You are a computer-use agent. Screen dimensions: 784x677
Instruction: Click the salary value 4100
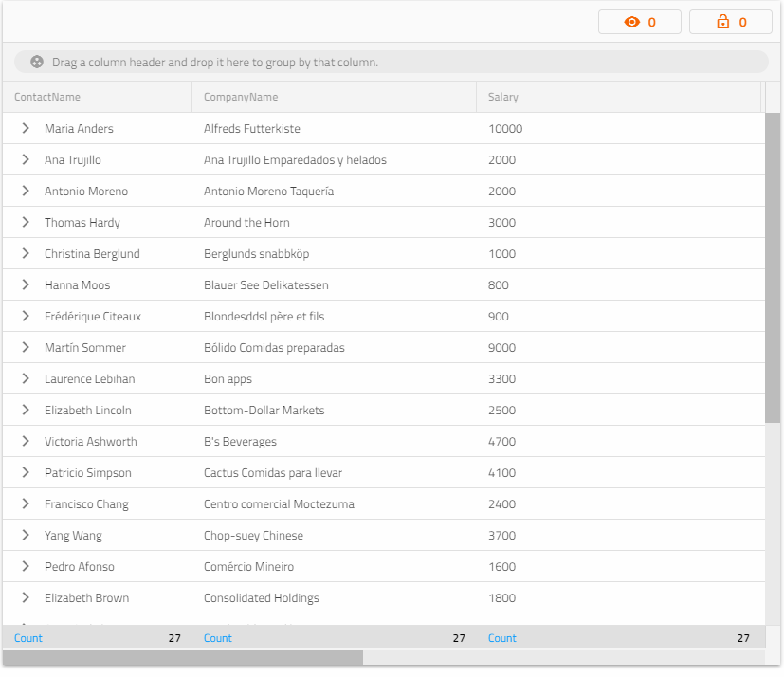pyautogui.click(x=501, y=472)
